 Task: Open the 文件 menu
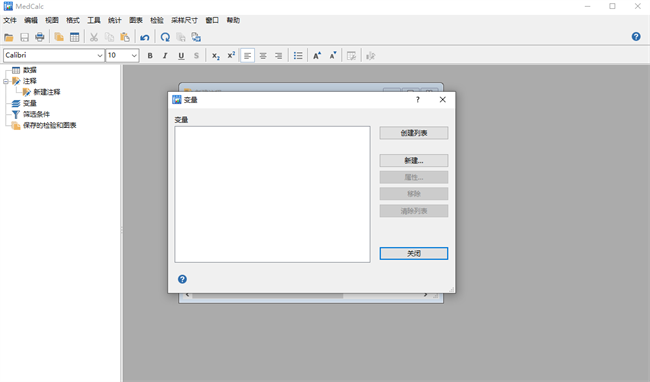point(10,20)
